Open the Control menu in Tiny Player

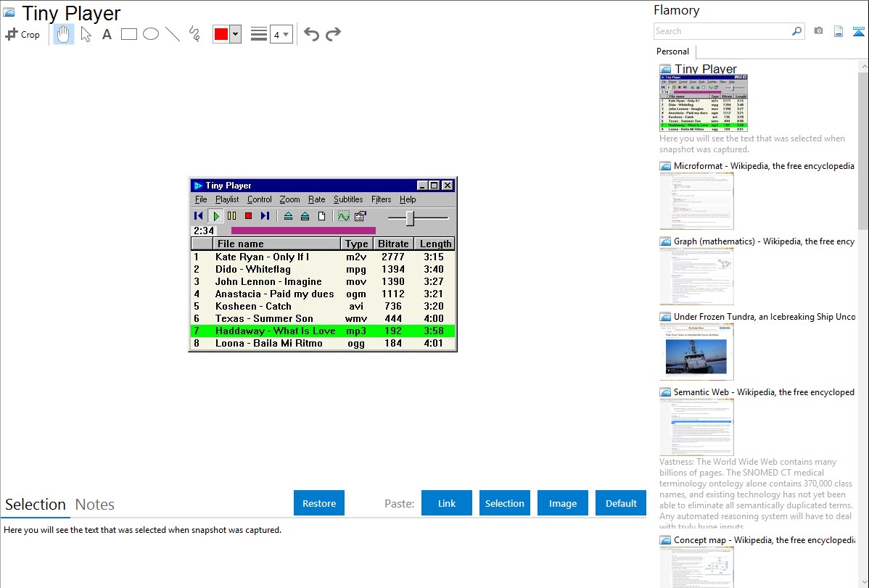(x=260, y=199)
